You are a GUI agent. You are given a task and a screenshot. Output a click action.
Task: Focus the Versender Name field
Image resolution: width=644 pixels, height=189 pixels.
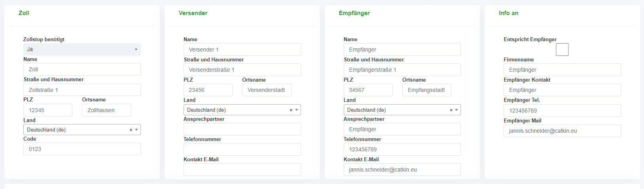point(242,50)
